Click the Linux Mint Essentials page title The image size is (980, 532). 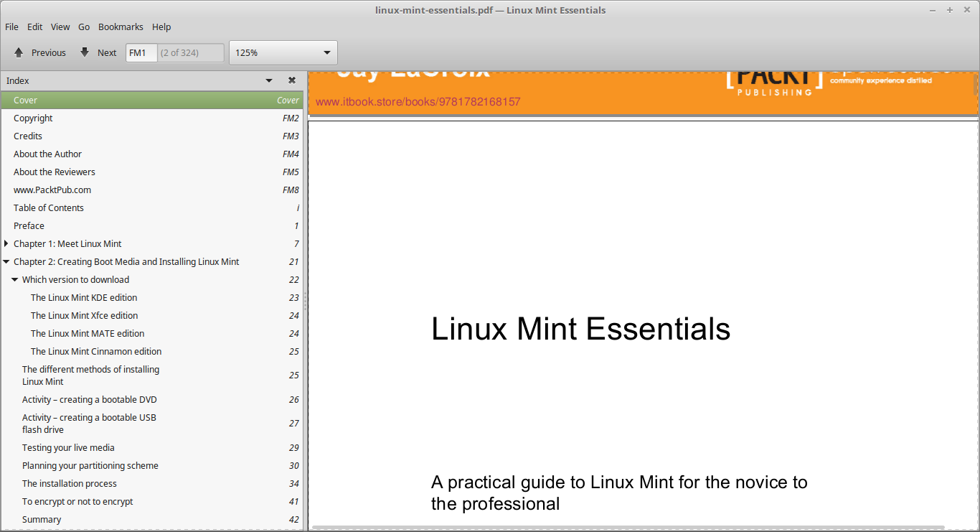coord(580,330)
